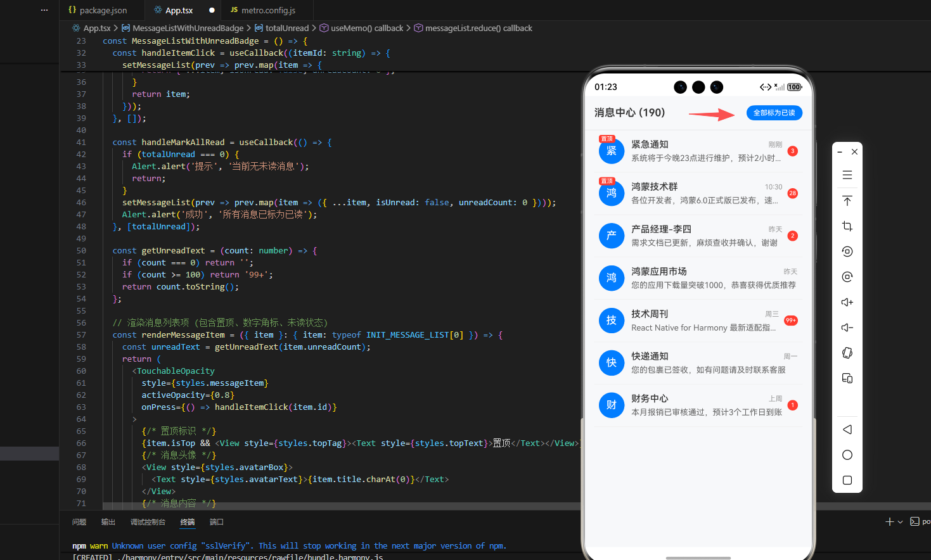Viewport: 931px width, 560px height.
Task: Tap the 99+ unread badge
Action: pos(791,321)
